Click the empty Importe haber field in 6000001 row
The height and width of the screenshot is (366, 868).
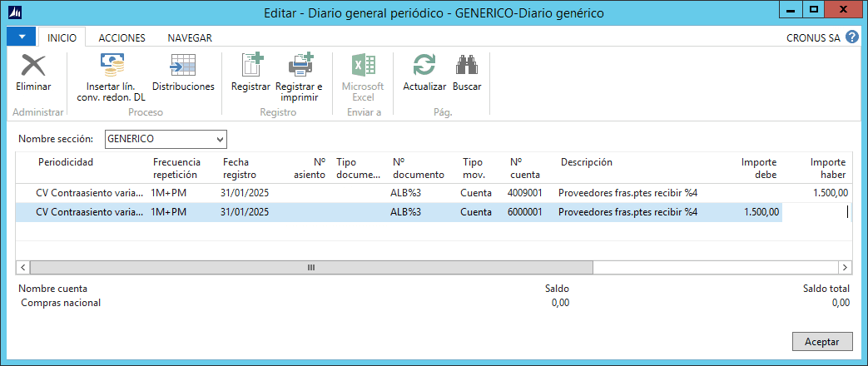click(x=817, y=212)
